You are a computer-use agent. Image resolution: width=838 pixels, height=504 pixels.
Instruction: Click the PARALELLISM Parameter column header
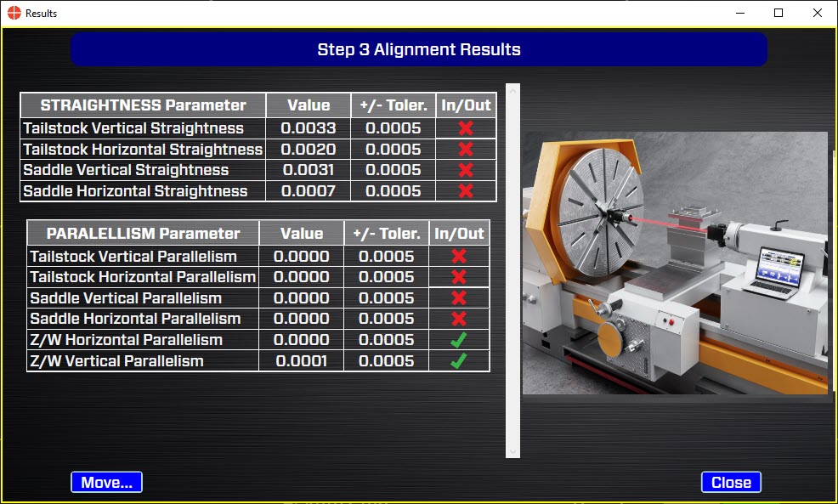(x=144, y=234)
